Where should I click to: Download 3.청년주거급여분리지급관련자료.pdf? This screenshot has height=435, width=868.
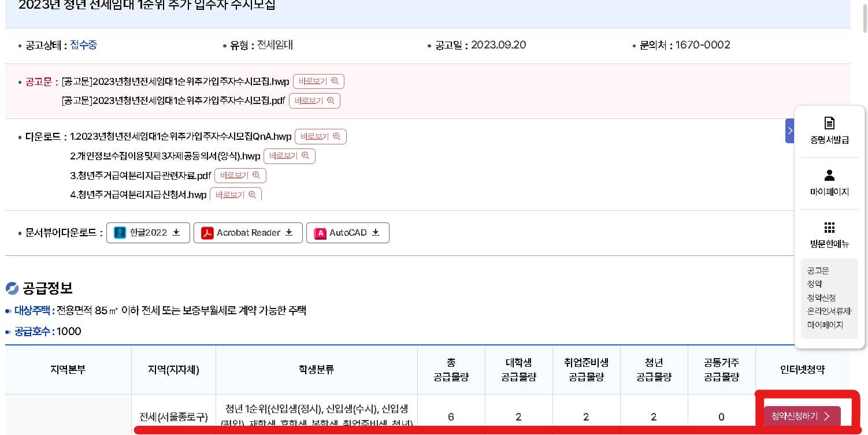pos(140,176)
